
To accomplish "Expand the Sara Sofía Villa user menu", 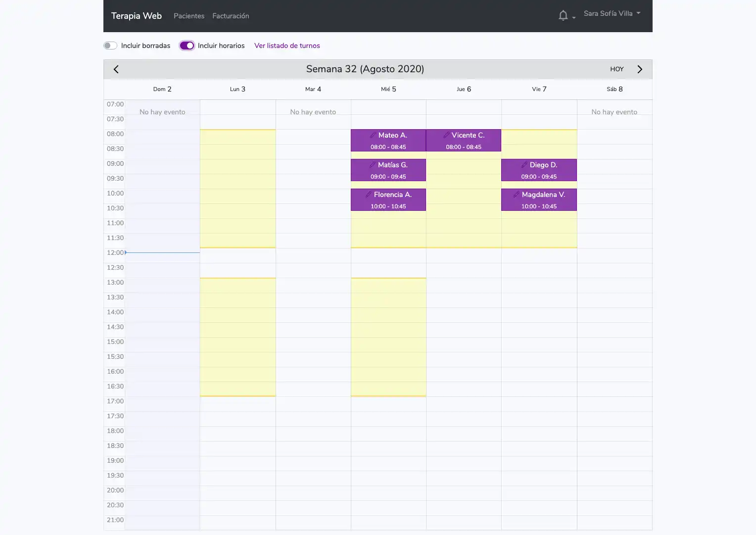I will pos(612,13).
